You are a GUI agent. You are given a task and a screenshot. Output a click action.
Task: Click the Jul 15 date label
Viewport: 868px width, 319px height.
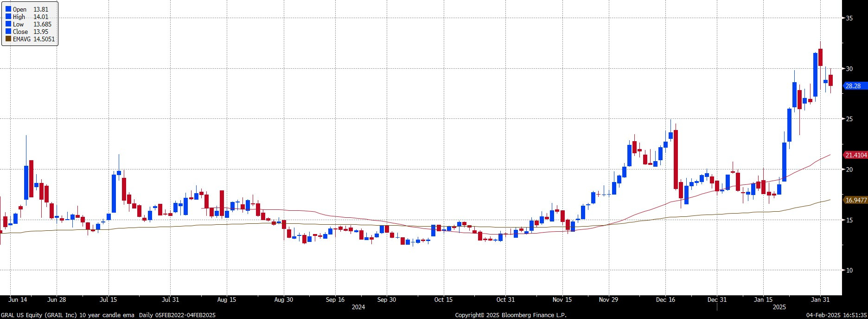[108, 299]
